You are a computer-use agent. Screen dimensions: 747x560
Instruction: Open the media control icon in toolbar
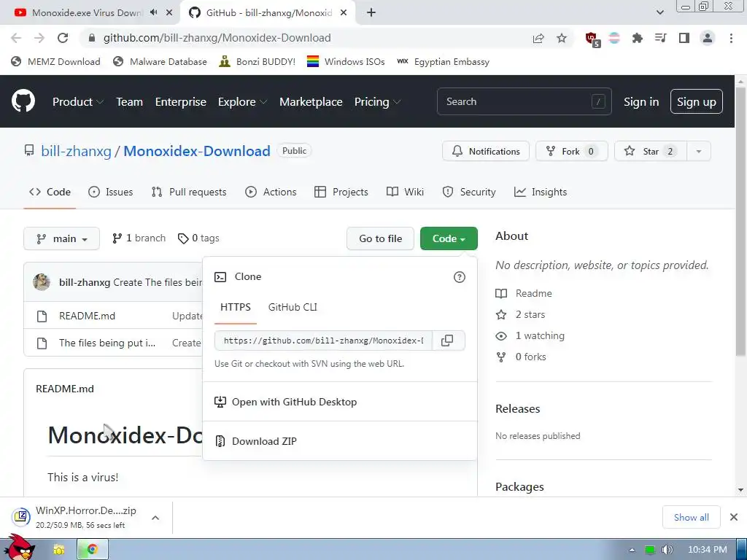pos(660,38)
